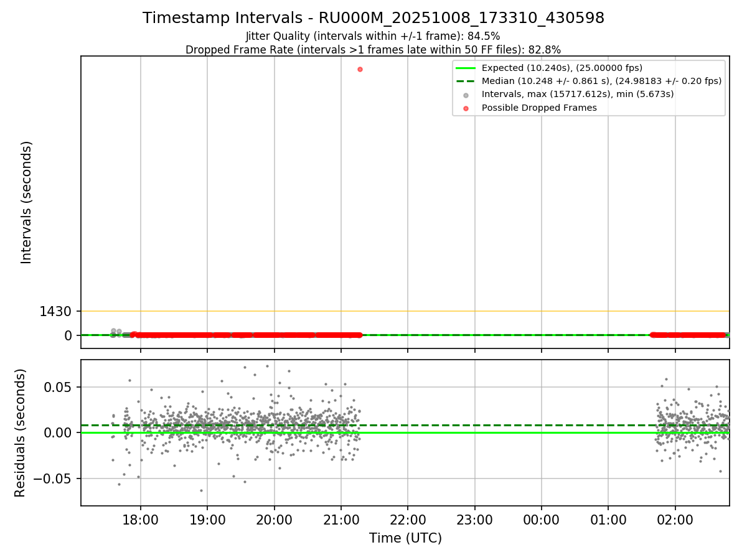Click the red outlier point near 21:15

click(x=360, y=69)
